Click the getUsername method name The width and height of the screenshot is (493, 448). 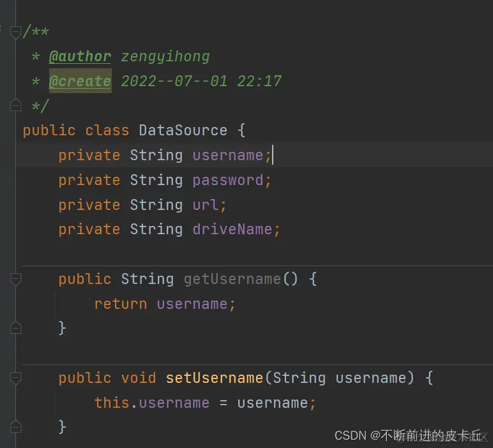coord(232,279)
